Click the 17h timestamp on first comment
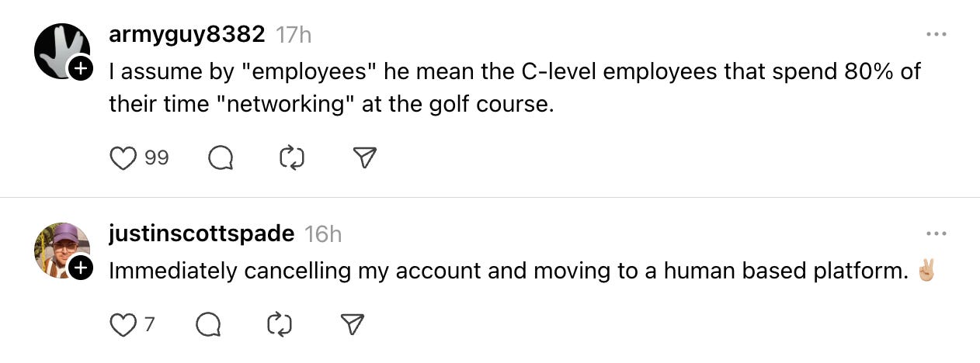This screenshot has width=980, height=363. (294, 34)
